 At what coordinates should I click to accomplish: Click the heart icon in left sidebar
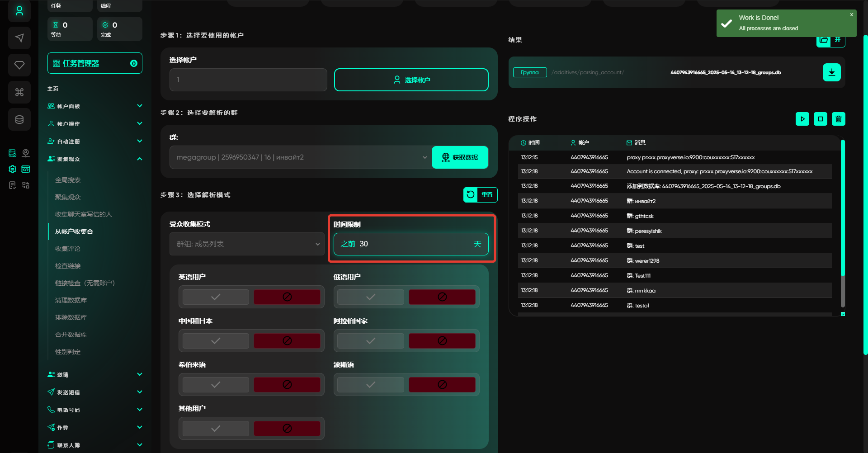click(19, 65)
